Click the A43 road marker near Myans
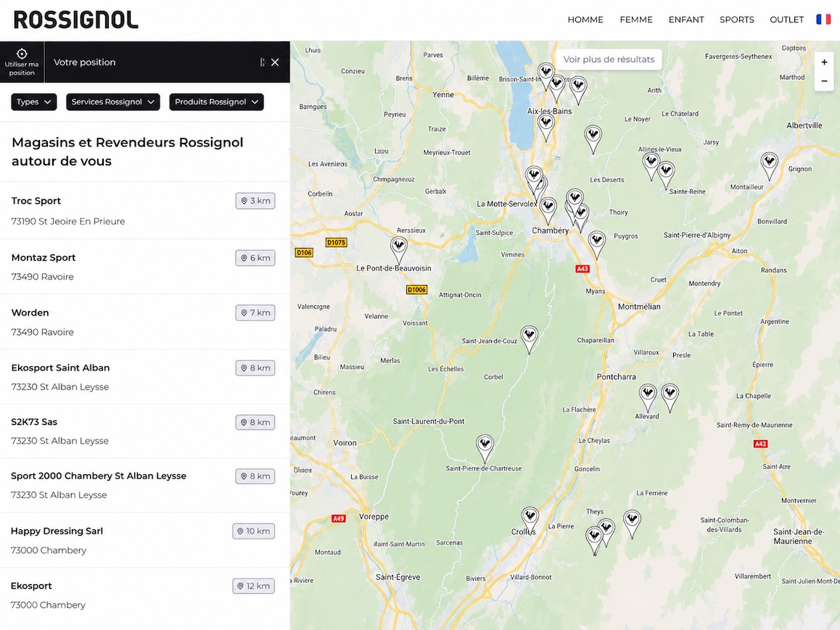The width and height of the screenshot is (840, 630). point(582,269)
